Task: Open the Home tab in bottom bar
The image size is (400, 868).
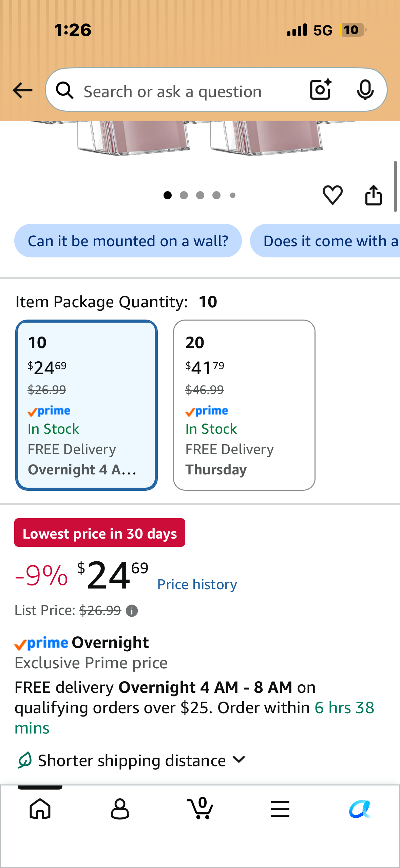Action: click(40, 809)
